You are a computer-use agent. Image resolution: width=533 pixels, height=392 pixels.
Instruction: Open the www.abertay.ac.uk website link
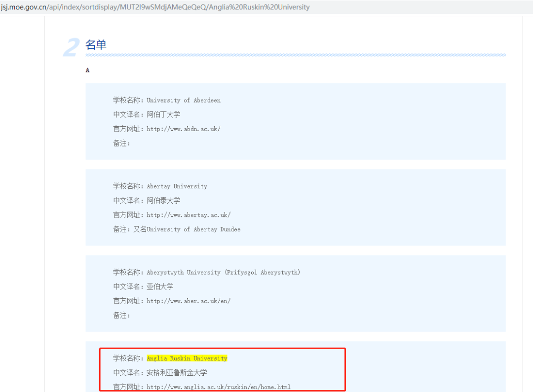click(x=188, y=215)
